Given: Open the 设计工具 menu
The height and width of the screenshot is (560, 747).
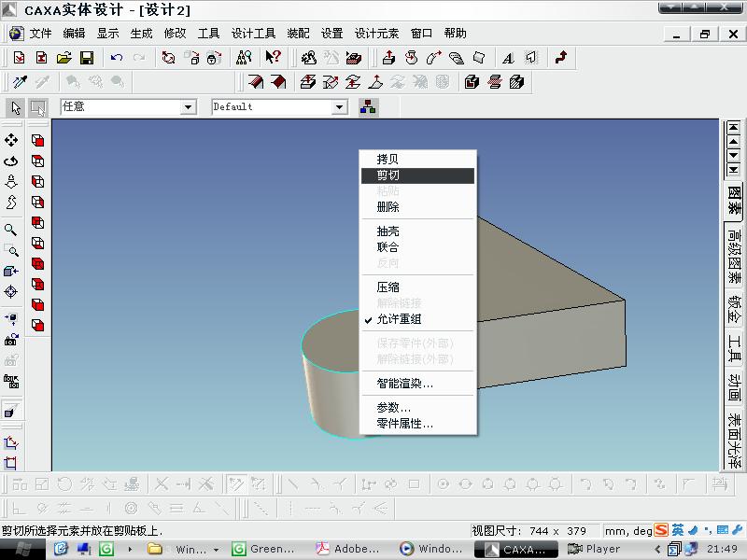Looking at the screenshot, I should click(x=253, y=34).
